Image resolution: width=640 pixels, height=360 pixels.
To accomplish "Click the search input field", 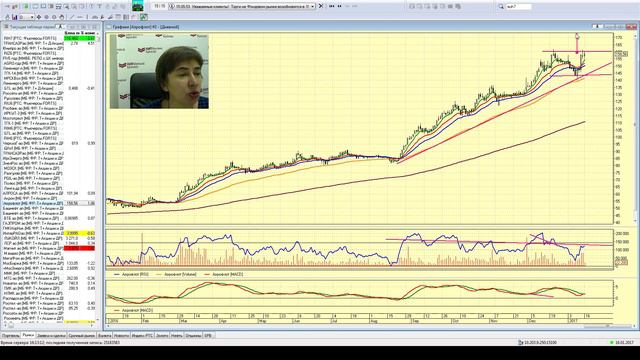I will tap(518, 7).
